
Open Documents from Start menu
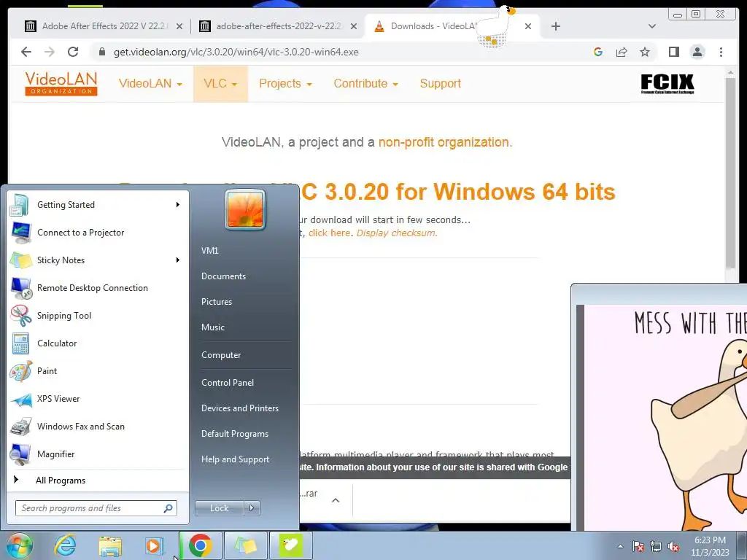click(223, 276)
